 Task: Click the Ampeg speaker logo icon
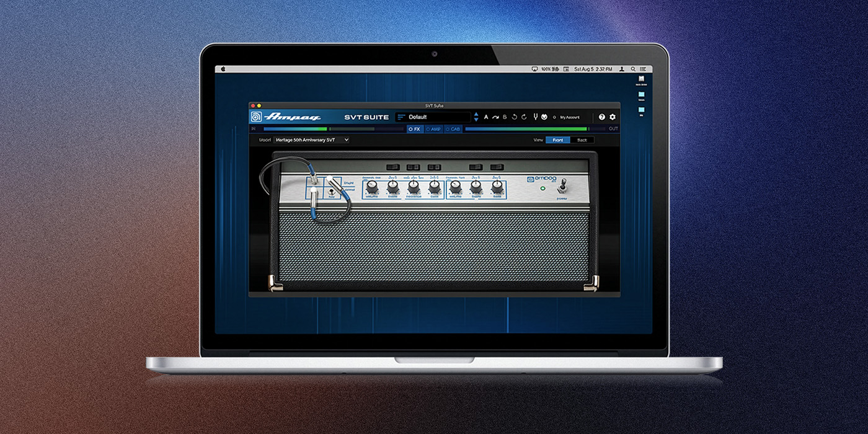tap(255, 117)
